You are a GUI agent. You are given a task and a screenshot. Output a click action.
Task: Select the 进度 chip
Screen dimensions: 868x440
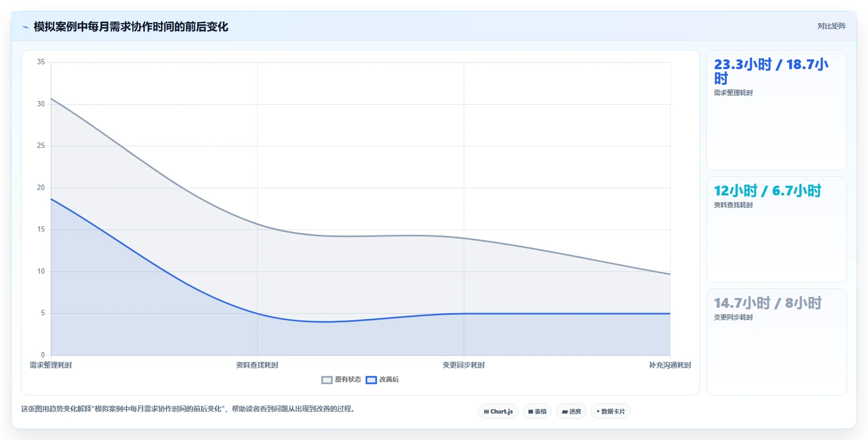click(571, 411)
